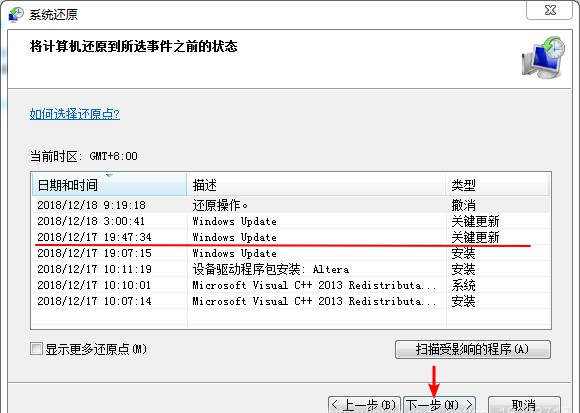Click Windows Update description at 3:00:41 row

click(x=235, y=221)
